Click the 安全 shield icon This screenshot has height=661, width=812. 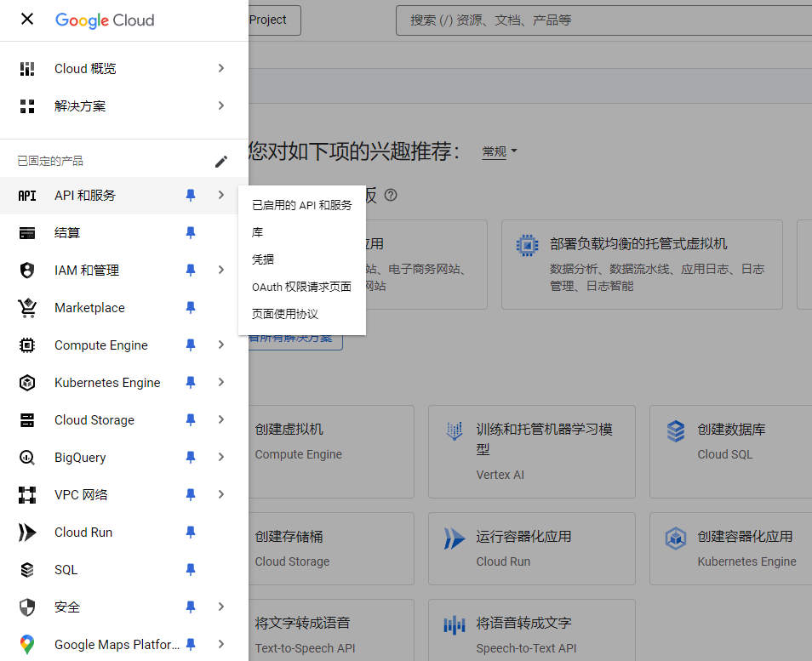pos(27,607)
